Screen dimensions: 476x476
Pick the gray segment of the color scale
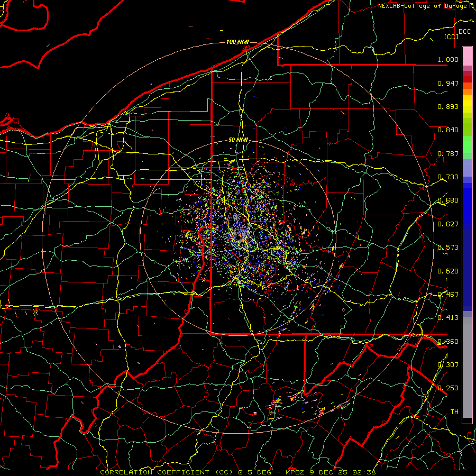pyautogui.click(x=467, y=368)
